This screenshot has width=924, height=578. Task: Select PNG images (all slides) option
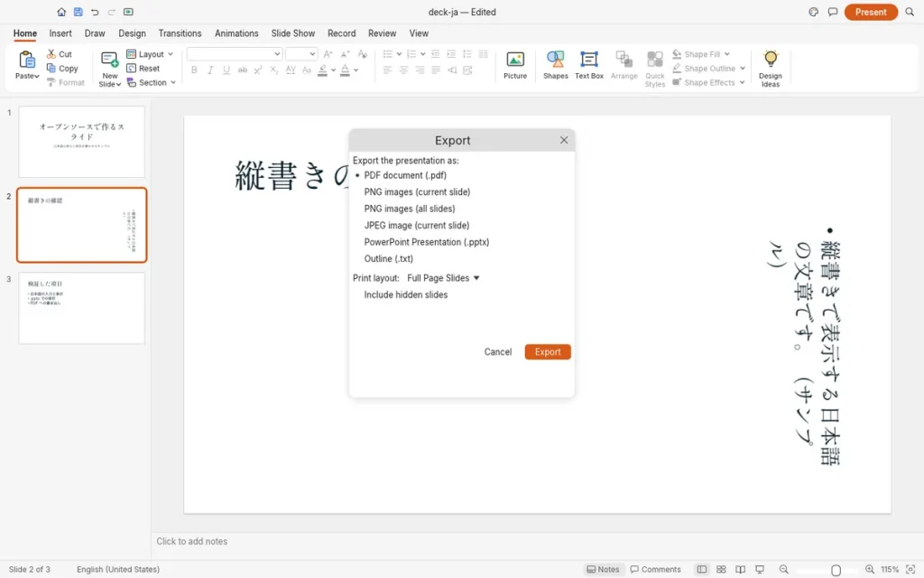[x=410, y=209]
